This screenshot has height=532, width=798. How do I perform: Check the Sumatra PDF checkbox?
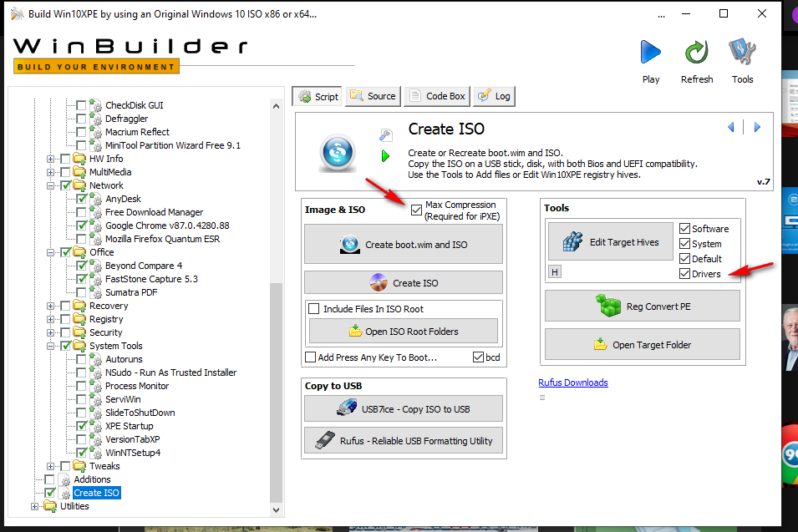[81, 292]
